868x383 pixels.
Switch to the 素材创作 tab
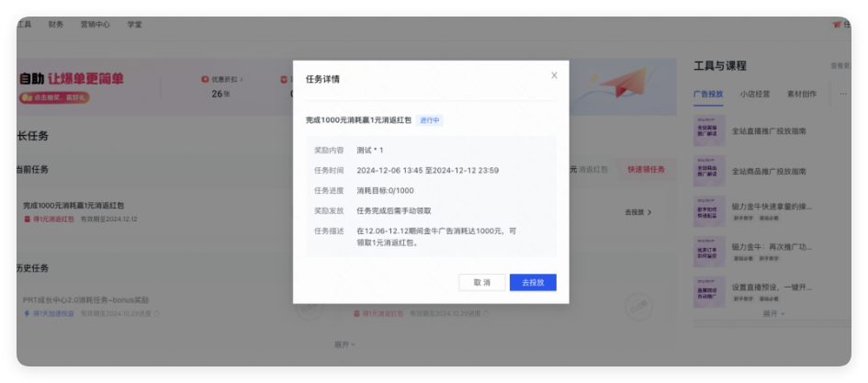click(802, 94)
